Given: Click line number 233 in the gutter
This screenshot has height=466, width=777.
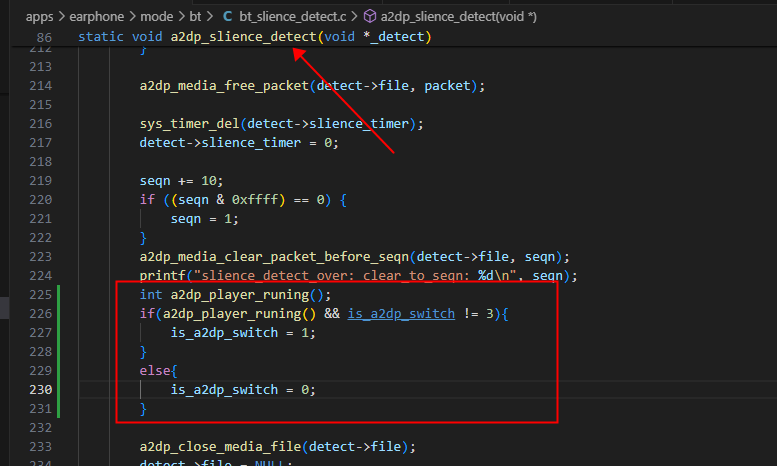Looking at the screenshot, I should [x=41, y=447].
